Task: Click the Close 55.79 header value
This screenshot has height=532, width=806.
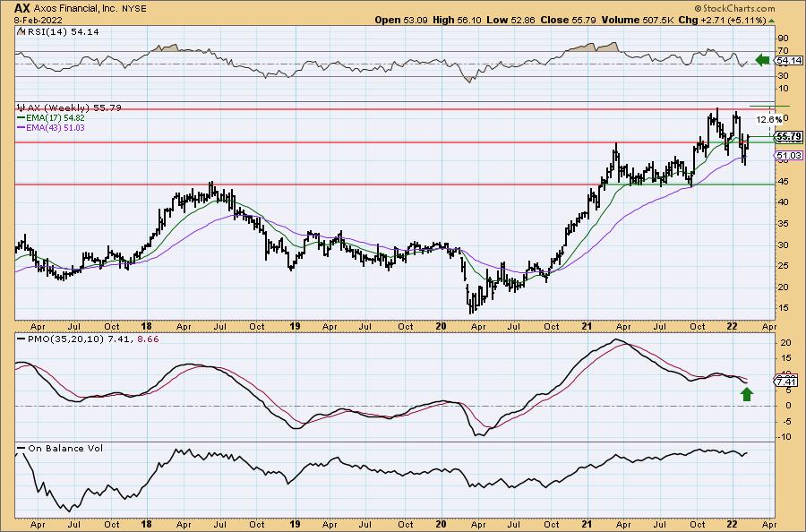Action: pos(568,20)
